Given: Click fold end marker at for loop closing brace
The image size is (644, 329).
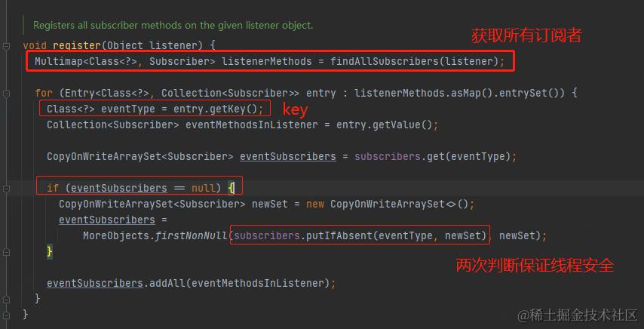Looking at the screenshot, I should click(6, 298).
